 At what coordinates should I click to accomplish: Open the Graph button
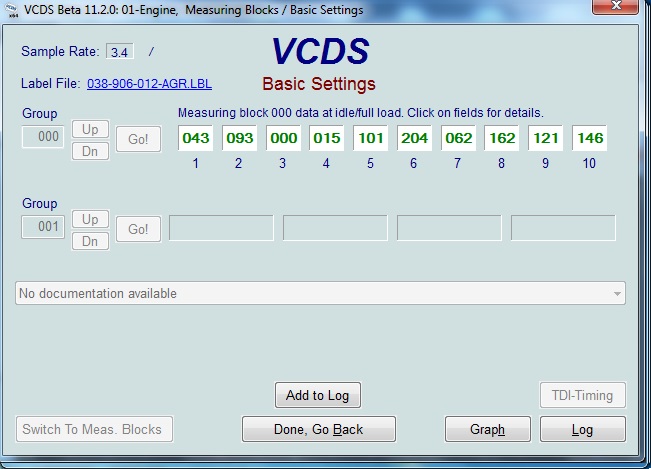(x=488, y=429)
